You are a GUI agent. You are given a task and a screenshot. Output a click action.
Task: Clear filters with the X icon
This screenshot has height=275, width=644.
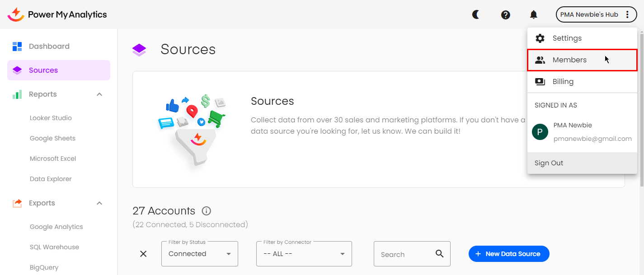tap(143, 254)
